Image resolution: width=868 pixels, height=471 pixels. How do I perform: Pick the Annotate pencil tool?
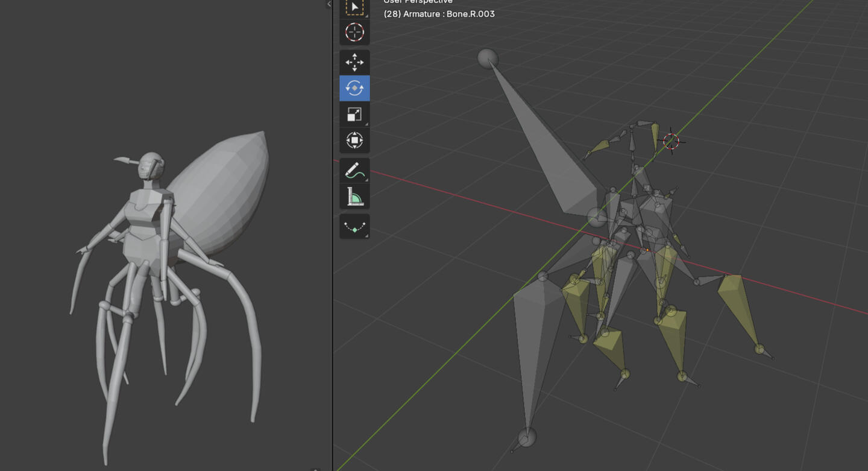354,171
